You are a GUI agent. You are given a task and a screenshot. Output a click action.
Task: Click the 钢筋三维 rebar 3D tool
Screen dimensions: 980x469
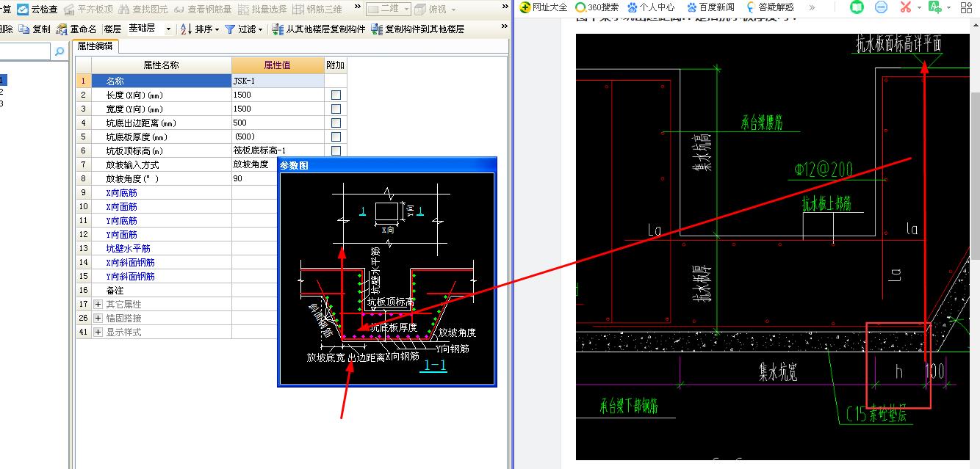(317, 9)
